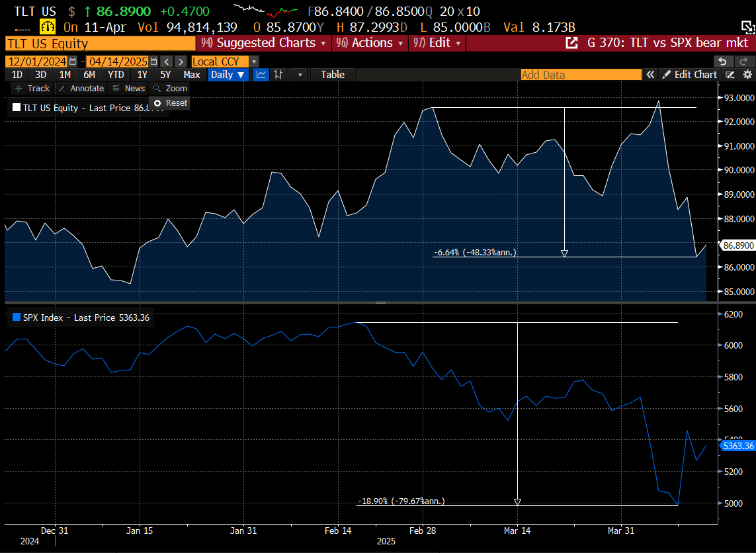Open the Edit dropdown menu
Viewport: 756px width, 553px height.
[437, 43]
